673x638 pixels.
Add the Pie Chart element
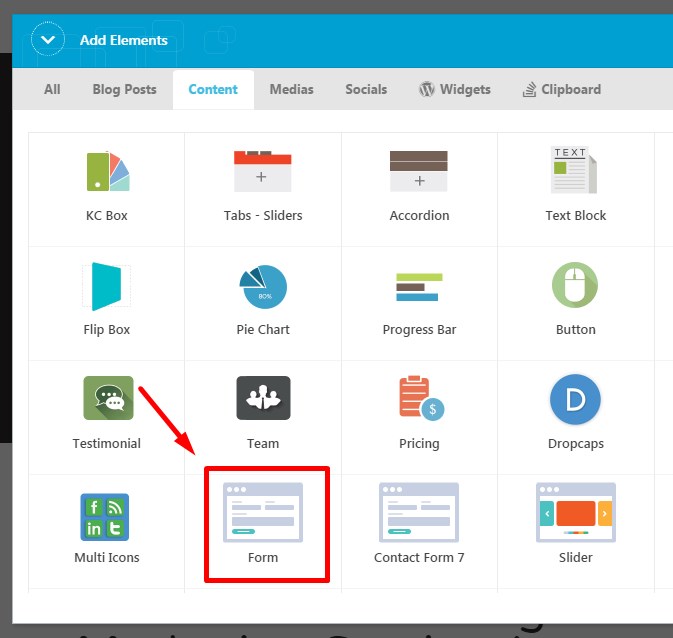[262, 287]
